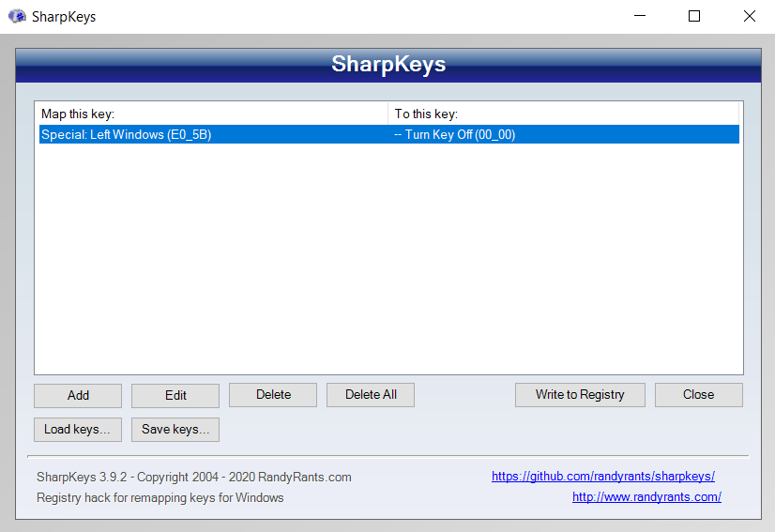Click the SharpKeys app icon in title bar

coord(17,16)
